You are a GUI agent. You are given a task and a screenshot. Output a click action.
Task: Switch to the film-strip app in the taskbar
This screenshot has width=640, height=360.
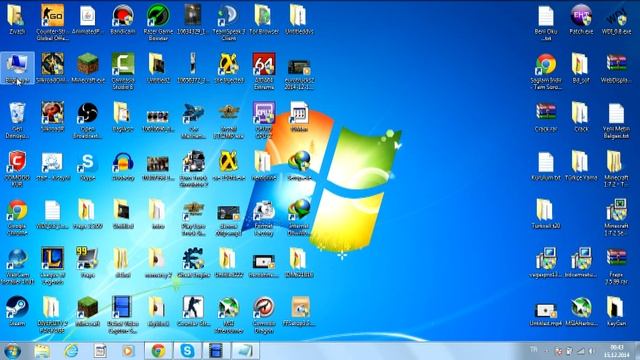click(x=216, y=351)
